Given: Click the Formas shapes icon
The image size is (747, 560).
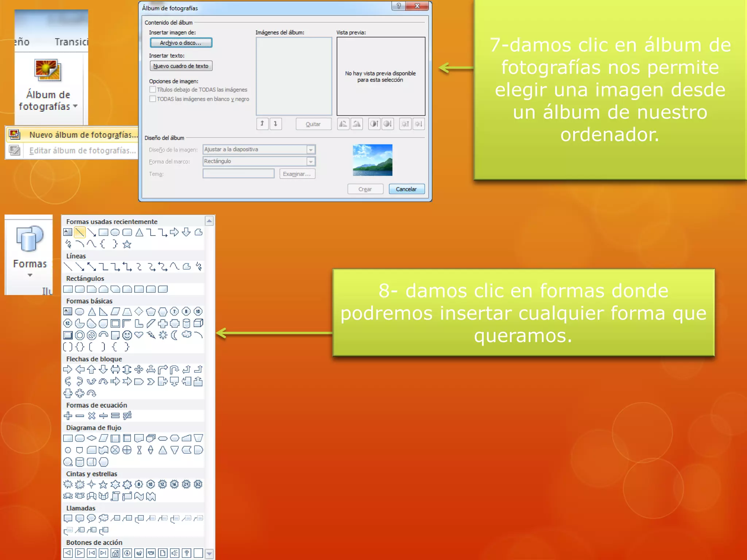Looking at the screenshot, I should point(30,239).
